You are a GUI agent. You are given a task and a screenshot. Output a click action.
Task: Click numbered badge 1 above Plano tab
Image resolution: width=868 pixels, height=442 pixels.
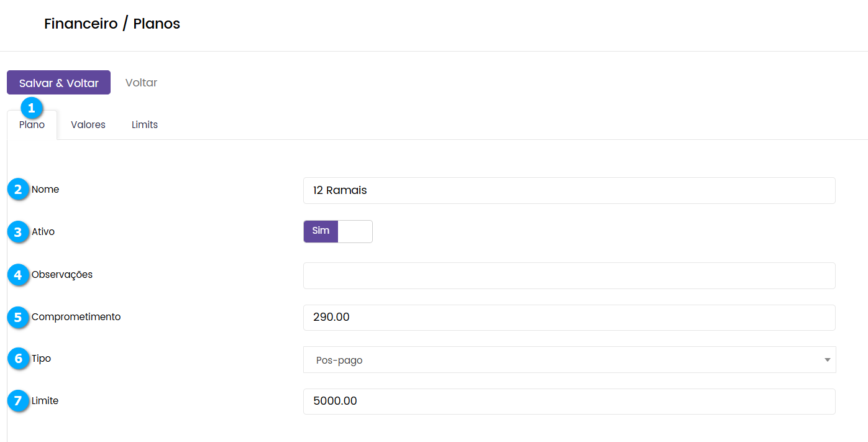[32, 108]
